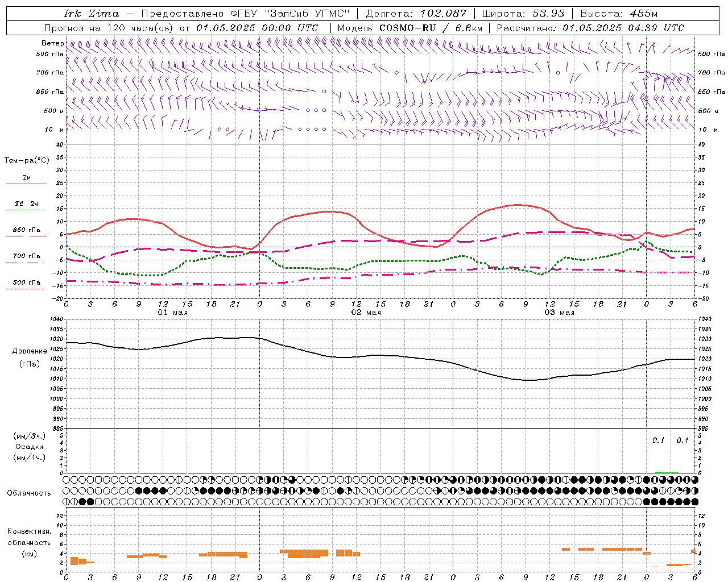This screenshot has height=582, width=728.
Task: Click the Осадки precipitation label
Action: [x=30, y=447]
